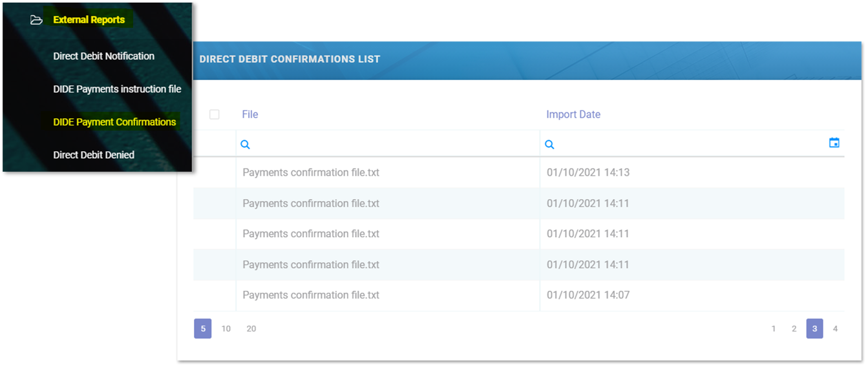The image size is (868, 367).
Task: Sort by the File column header
Action: tap(250, 114)
